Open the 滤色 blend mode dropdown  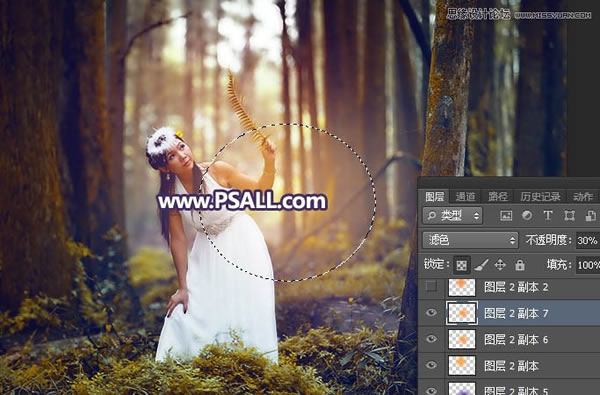coord(470,240)
